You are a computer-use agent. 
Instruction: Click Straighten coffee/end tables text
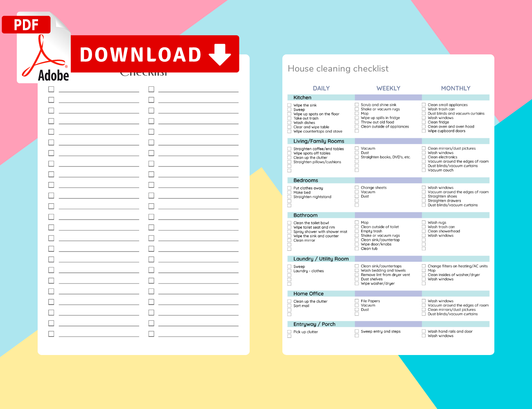(318, 149)
